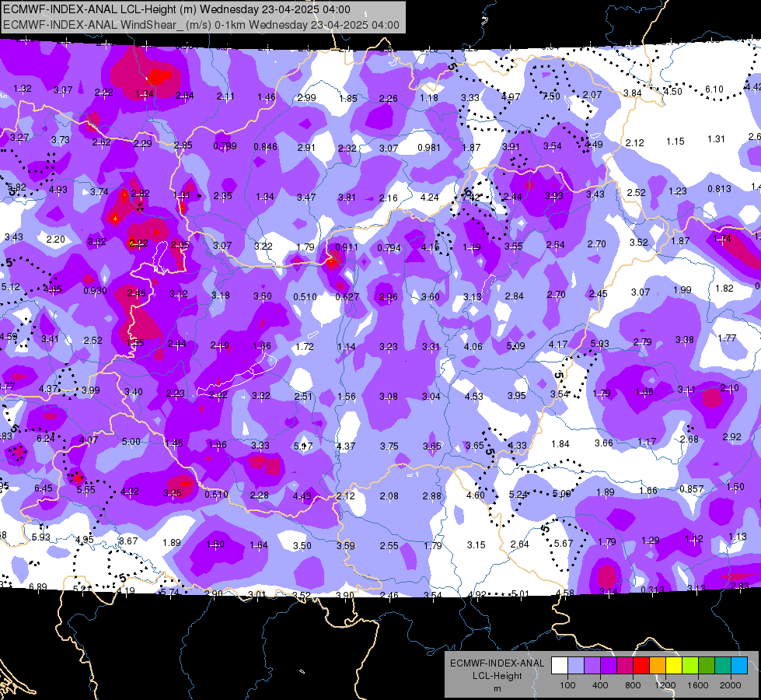Click the map value 0.627
Viewport: 761px width, 700px height.
click(x=347, y=297)
